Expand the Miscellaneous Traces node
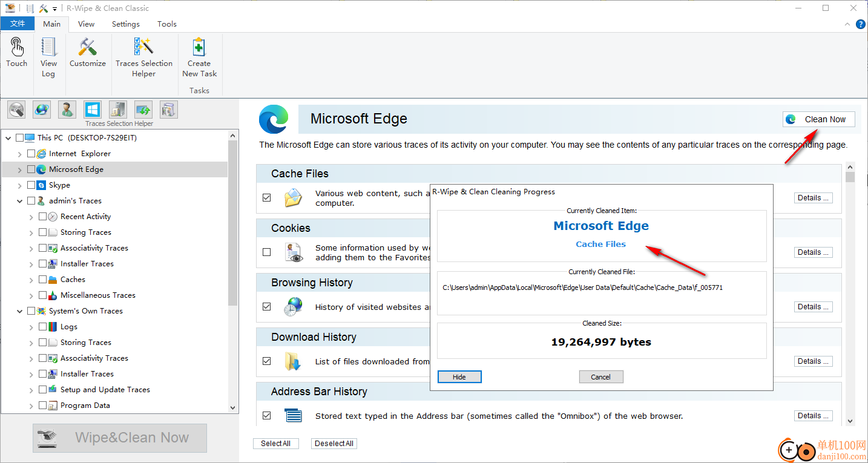This screenshot has height=463, width=868. (x=31, y=295)
